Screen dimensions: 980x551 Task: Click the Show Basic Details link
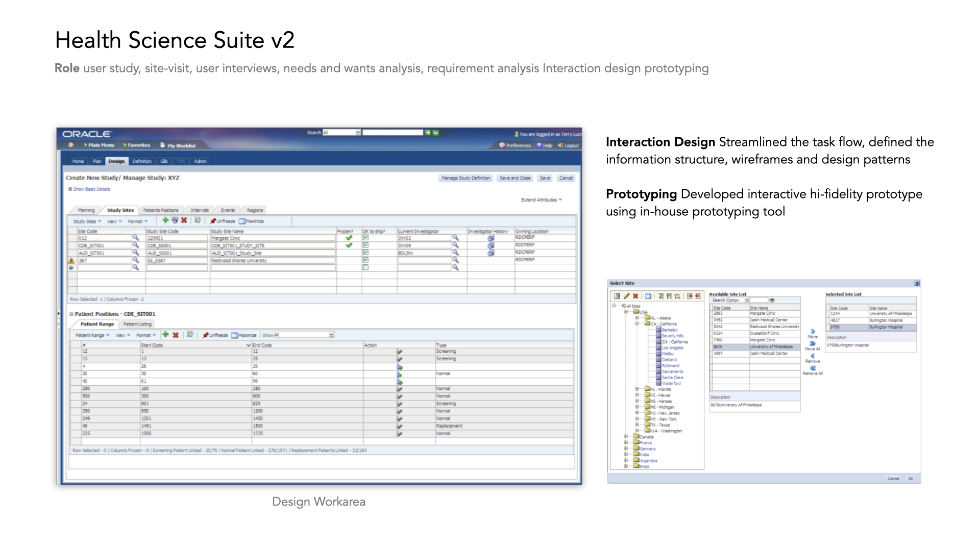click(x=91, y=189)
